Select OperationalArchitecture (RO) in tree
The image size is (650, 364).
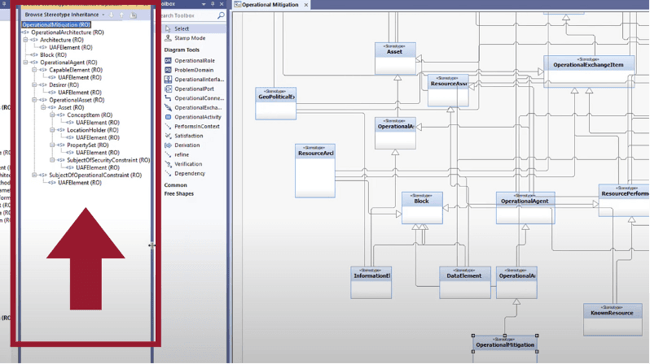[x=68, y=32]
